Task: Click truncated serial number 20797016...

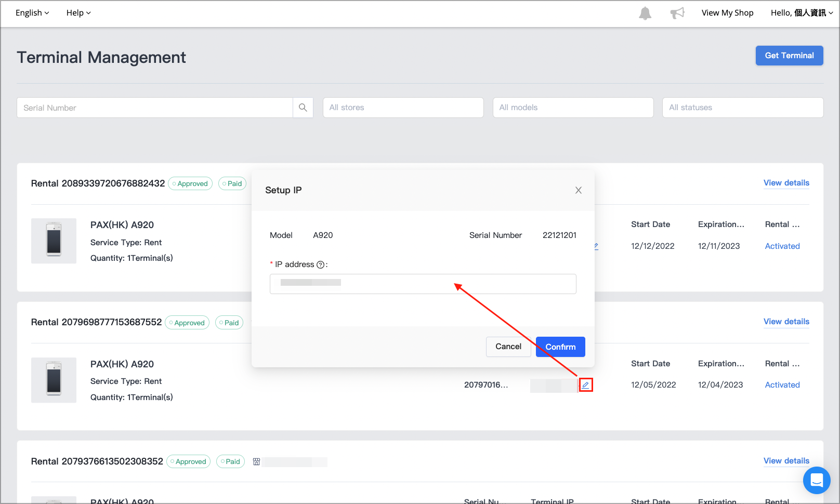Action: (486, 385)
